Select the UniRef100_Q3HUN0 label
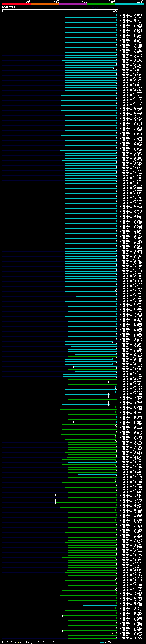The image size is (146, 644). click(x=131, y=361)
